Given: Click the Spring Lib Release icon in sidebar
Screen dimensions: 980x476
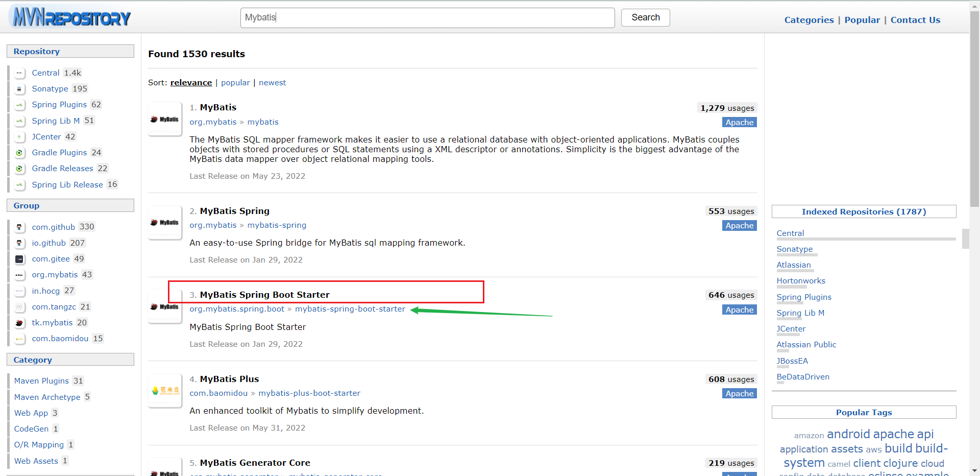Looking at the screenshot, I should pos(19,185).
